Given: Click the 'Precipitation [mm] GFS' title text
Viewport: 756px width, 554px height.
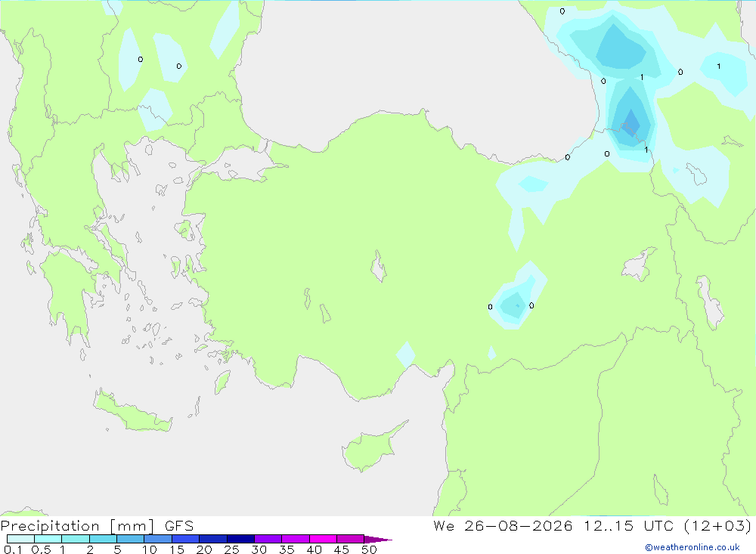Looking at the screenshot, I should tap(97, 525).
